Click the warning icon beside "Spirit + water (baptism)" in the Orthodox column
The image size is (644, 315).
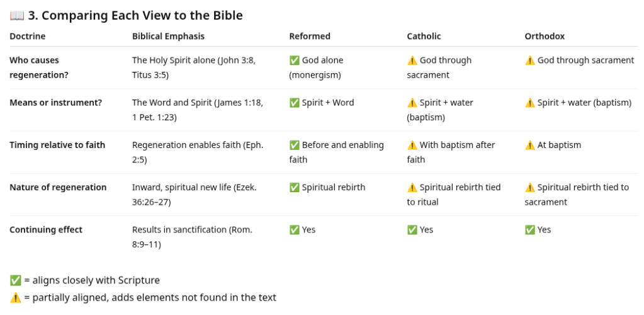(x=530, y=103)
